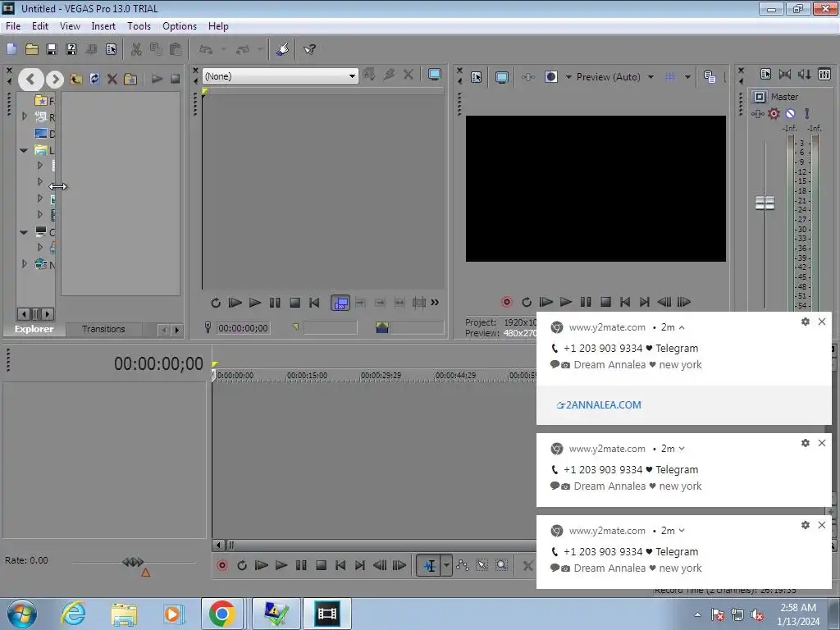This screenshot has height=630, width=840.
Task: Open the Tools menu
Action: pos(139,25)
